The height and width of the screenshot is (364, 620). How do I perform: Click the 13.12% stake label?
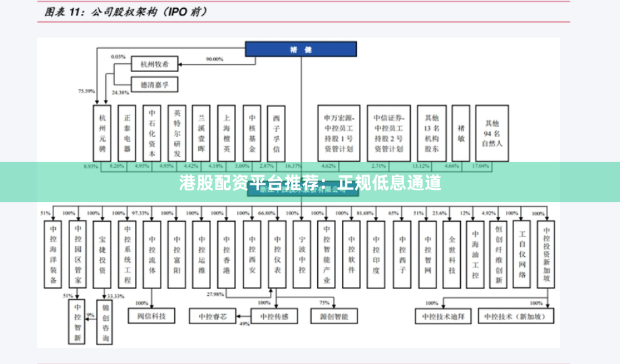tap(420, 166)
